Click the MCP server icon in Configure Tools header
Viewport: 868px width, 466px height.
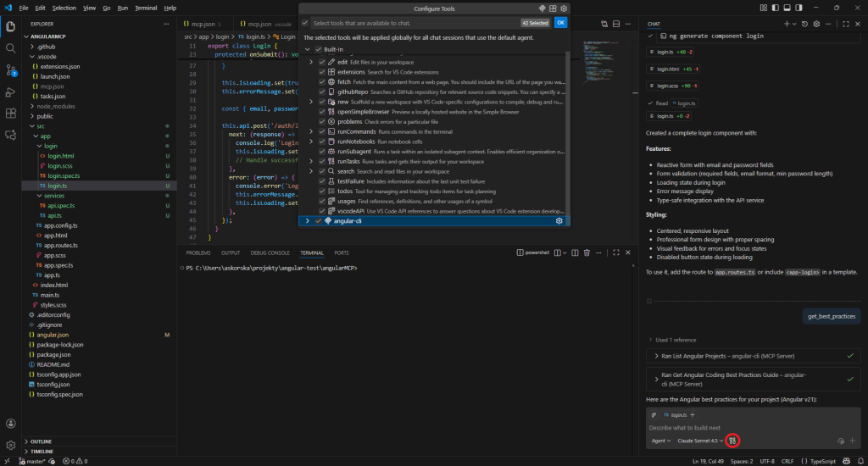point(542,8)
